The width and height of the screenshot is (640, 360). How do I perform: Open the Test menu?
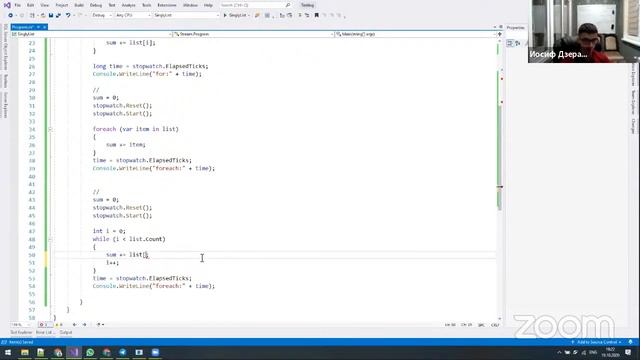pos(112,5)
